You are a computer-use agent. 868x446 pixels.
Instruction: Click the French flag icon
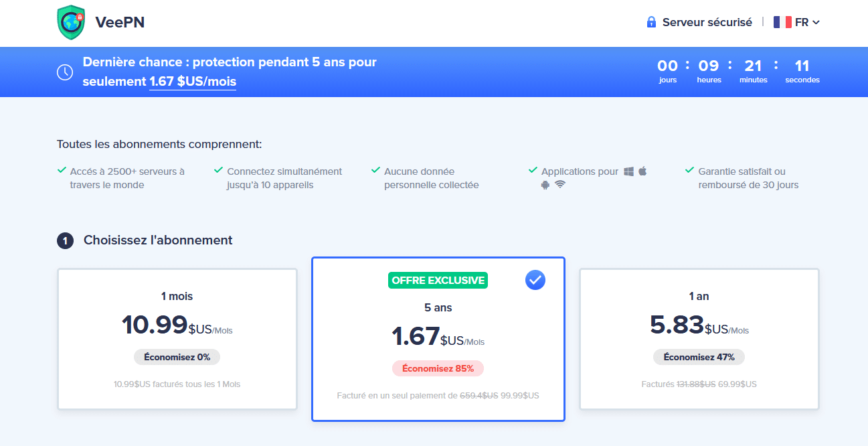(782, 22)
